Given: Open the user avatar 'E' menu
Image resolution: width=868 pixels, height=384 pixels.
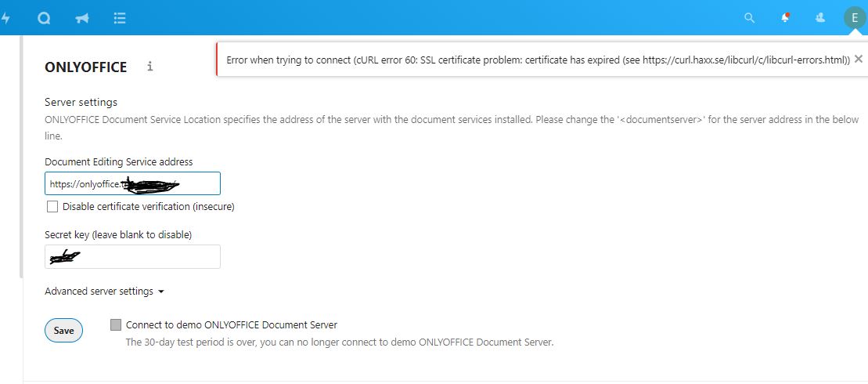Looking at the screenshot, I should (854, 18).
